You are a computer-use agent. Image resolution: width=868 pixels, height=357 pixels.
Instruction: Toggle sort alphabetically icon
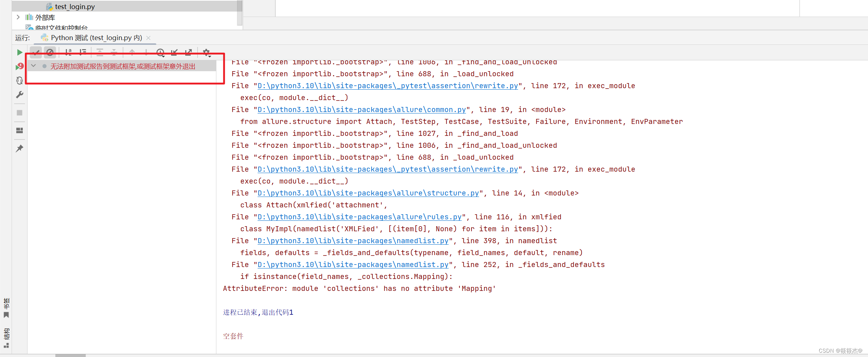pos(68,53)
